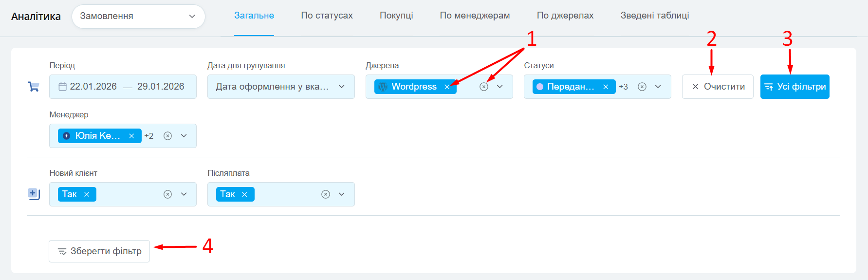This screenshot has width=868, height=280.
Task: Clear all selections in Джерела field
Action: click(483, 87)
